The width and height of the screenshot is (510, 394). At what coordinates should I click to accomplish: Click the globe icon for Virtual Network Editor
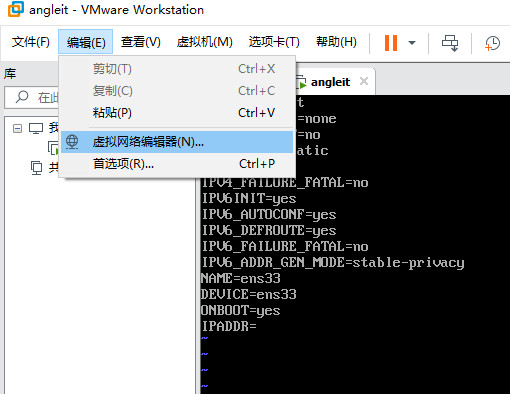click(x=72, y=142)
